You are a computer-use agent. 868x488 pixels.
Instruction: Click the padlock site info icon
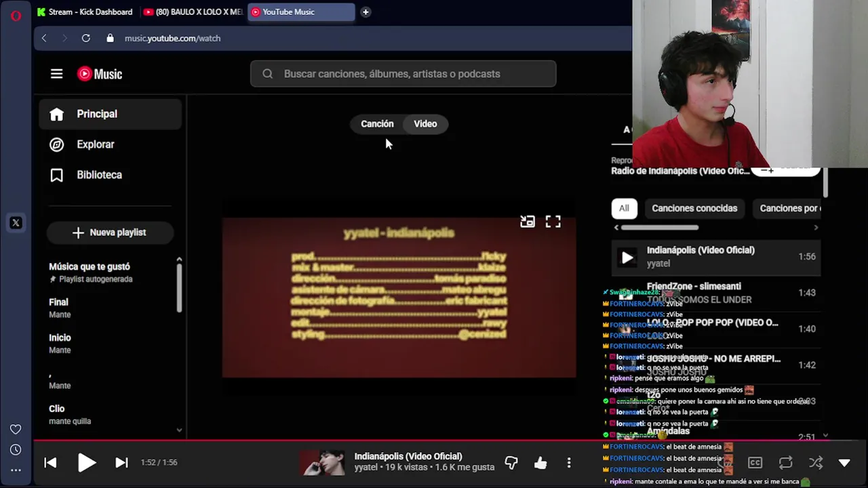click(x=110, y=38)
